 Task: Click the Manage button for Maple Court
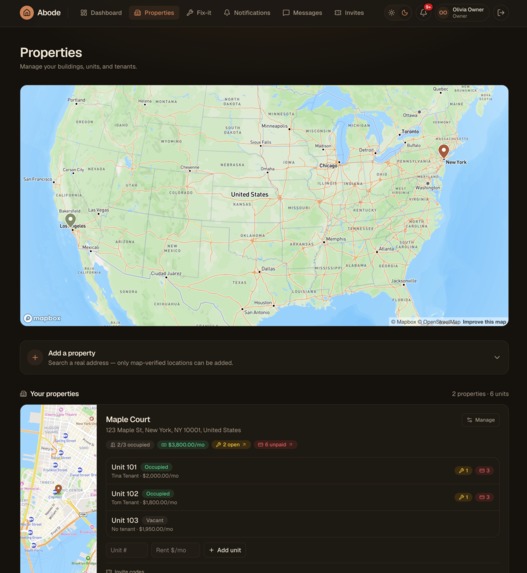point(481,420)
